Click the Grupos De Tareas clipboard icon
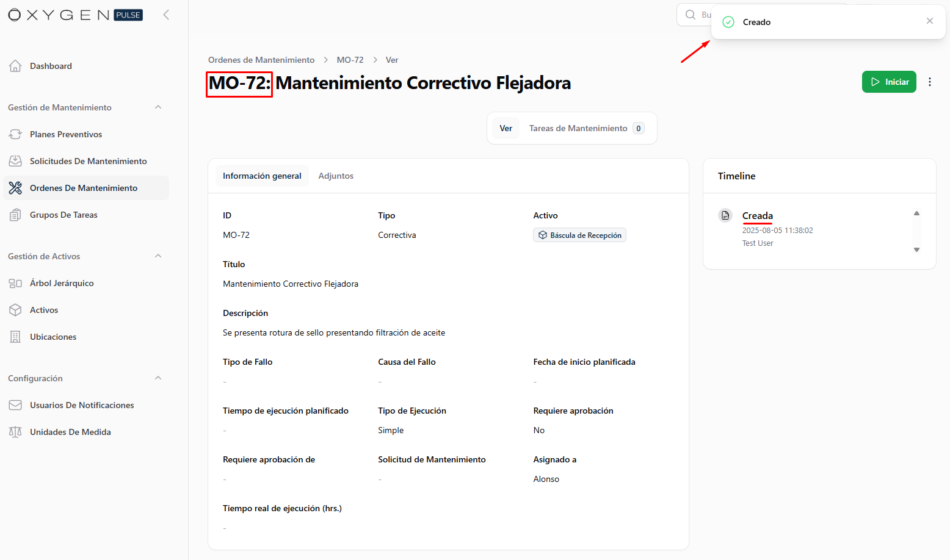 (15, 215)
